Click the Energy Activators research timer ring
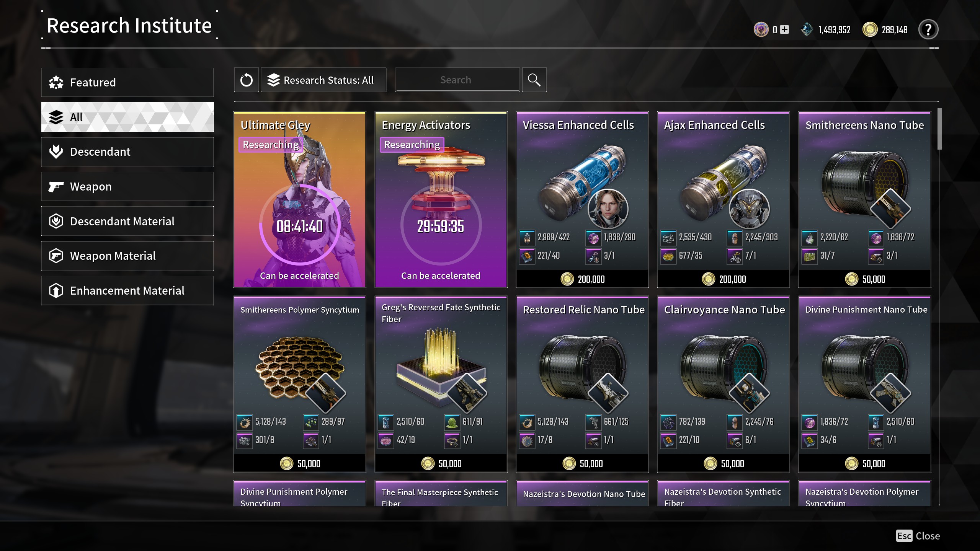The image size is (980, 551). [441, 225]
